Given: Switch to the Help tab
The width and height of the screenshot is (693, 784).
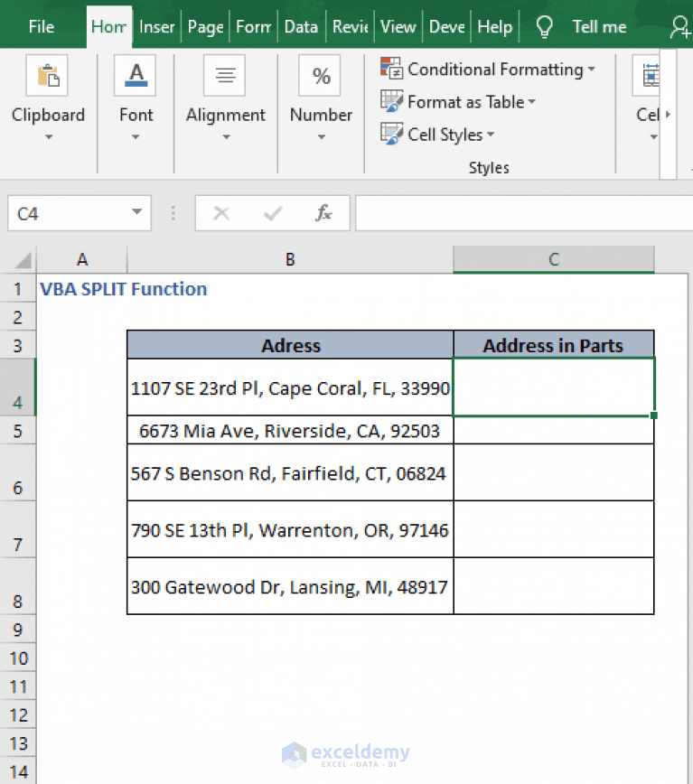Looking at the screenshot, I should pos(494,26).
